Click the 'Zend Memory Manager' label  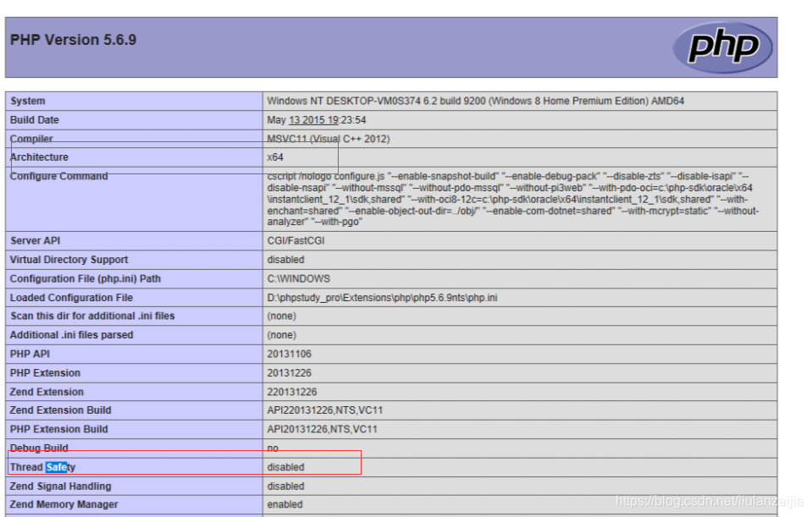click(64, 504)
